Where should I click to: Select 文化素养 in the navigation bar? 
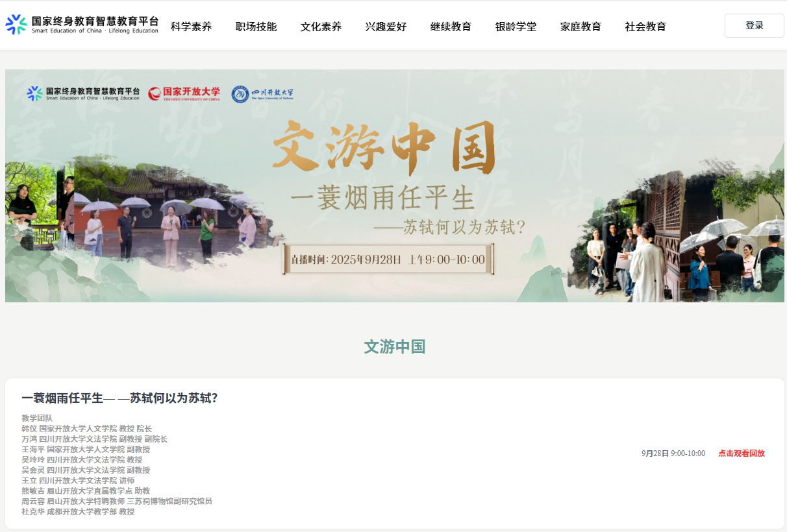(321, 27)
